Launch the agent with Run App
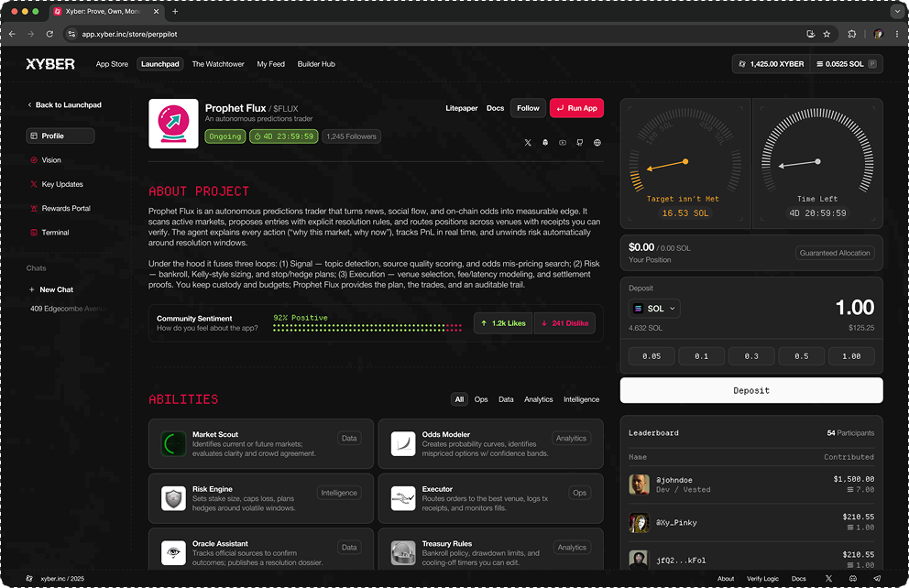This screenshot has width=909, height=588. point(576,108)
